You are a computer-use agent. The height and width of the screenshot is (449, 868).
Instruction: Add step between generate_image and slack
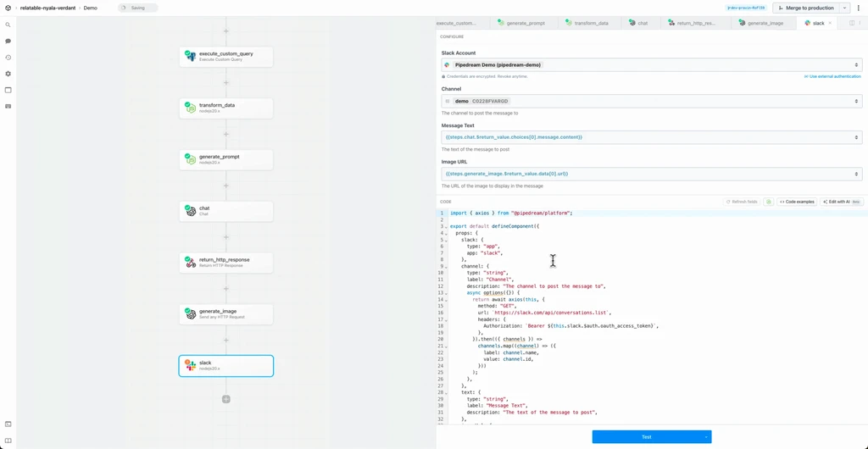pos(225,340)
